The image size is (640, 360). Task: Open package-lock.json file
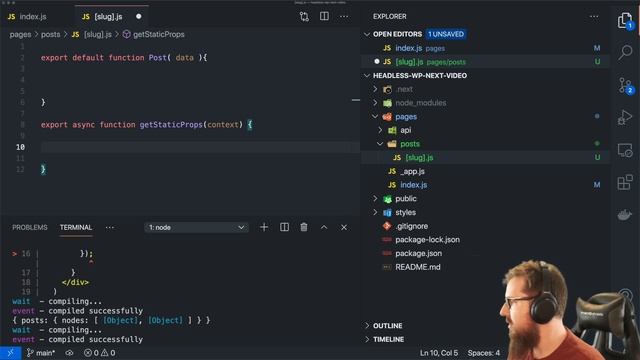[x=427, y=240]
